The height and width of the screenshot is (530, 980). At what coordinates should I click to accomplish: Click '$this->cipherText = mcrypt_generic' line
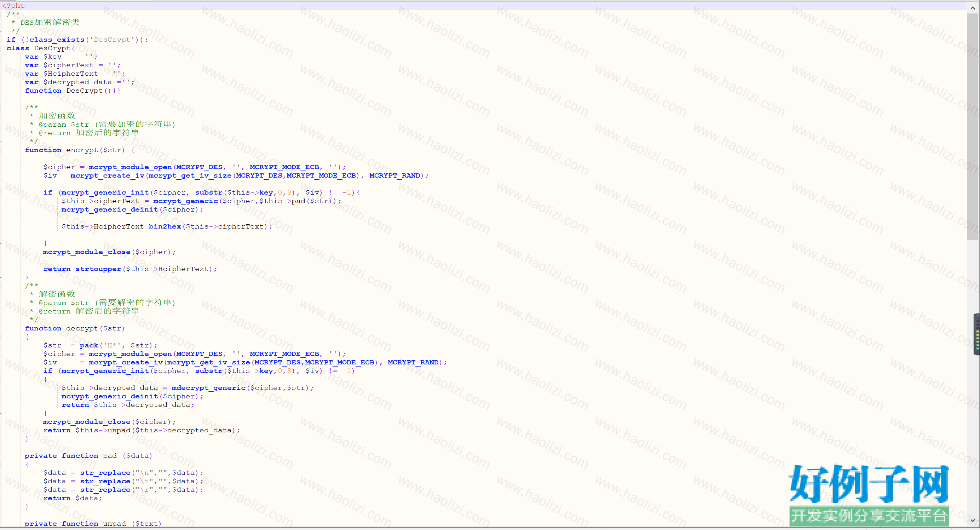pyautogui.click(x=201, y=201)
